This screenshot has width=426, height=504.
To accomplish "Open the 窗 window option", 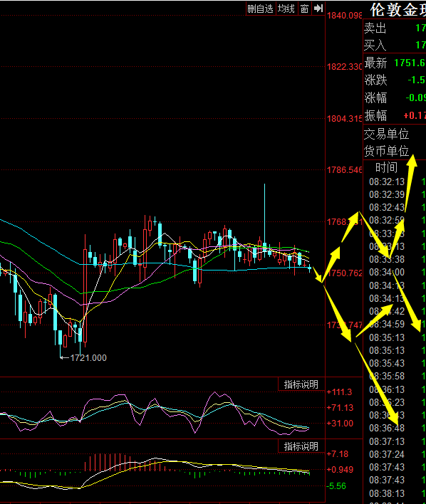I will click(x=305, y=9).
